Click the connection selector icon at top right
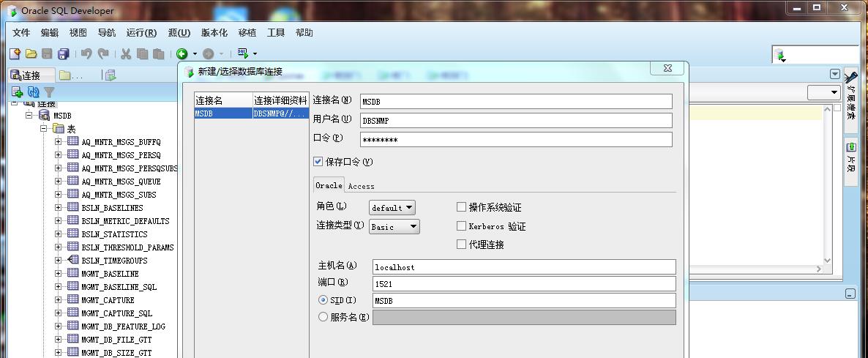The width and height of the screenshot is (868, 358). [x=780, y=55]
